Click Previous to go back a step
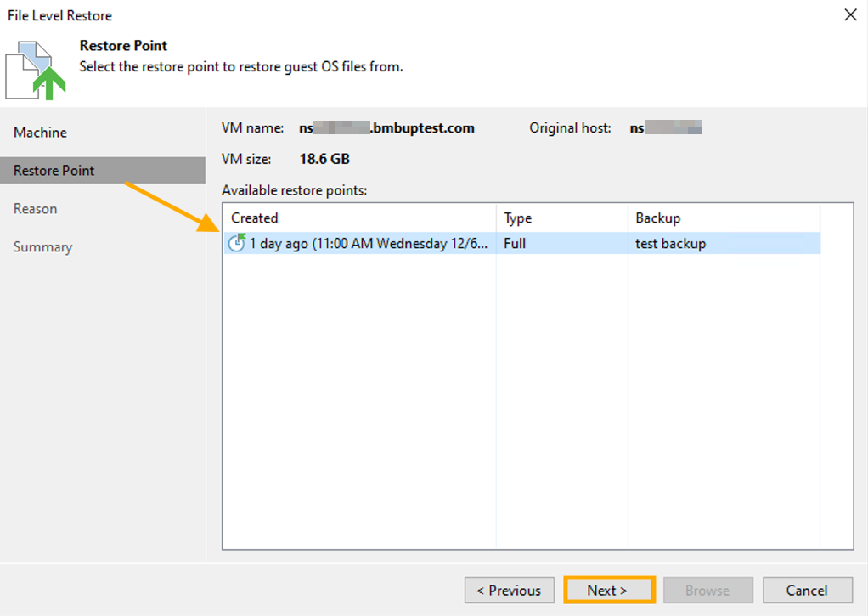The image size is (868, 616). point(509,590)
